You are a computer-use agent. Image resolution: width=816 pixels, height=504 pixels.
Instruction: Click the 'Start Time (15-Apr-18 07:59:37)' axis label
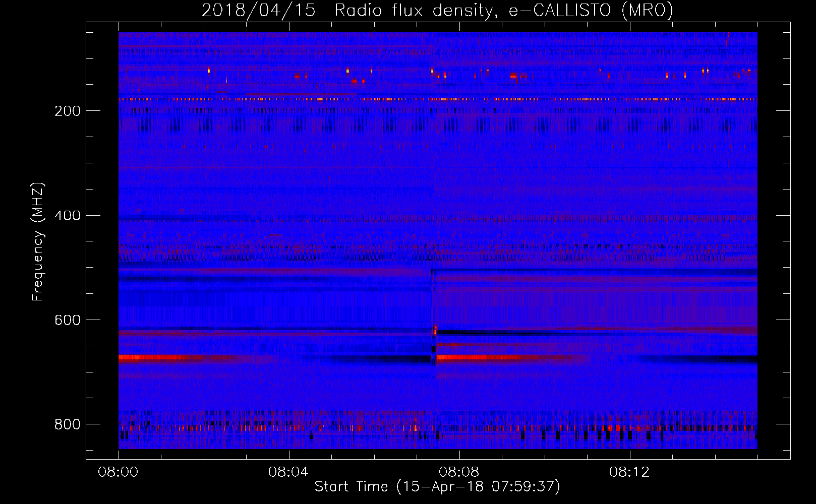tap(437, 487)
